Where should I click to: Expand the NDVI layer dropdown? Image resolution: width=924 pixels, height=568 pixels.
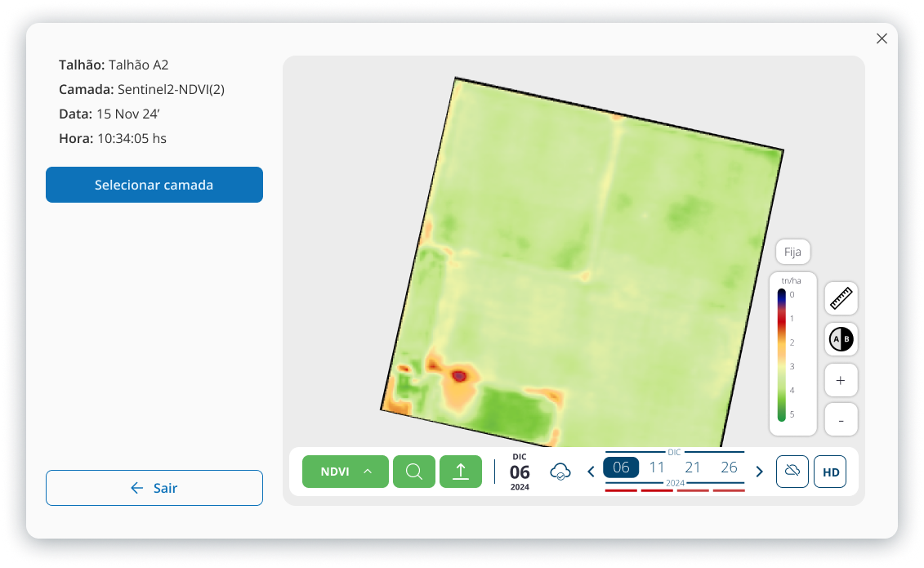coord(345,472)
